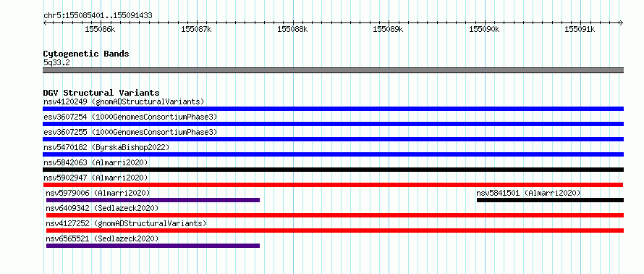Click the DGV Structural Variants track title
This screenshot has height=274, width=644.
click(101, 93)
